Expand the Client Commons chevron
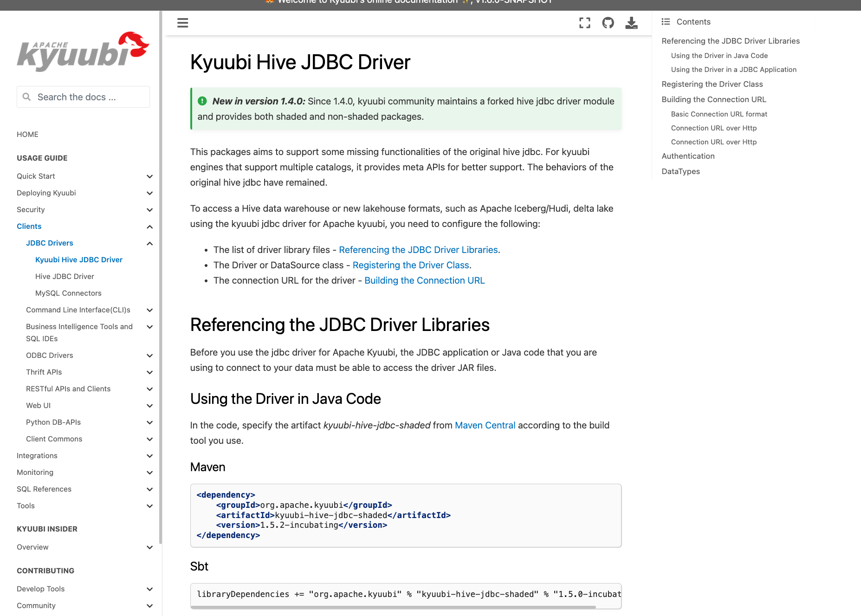861x616 pixels. 149,439
